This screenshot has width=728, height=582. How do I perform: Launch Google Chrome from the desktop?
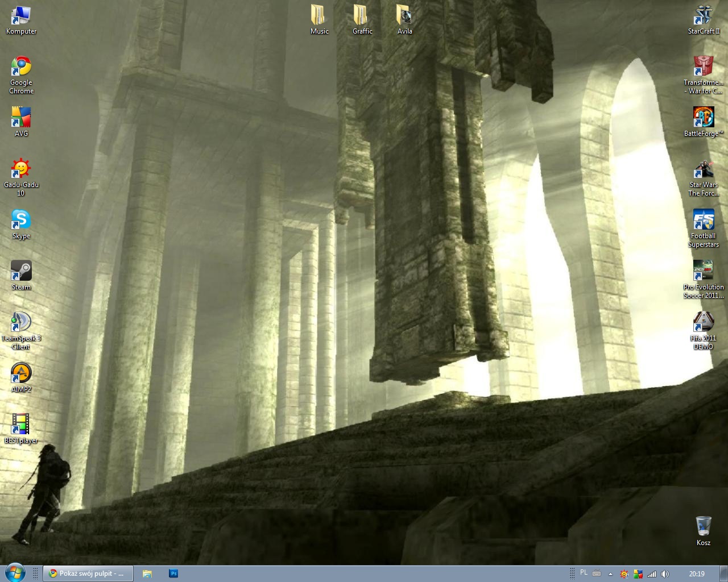(21, 75)
